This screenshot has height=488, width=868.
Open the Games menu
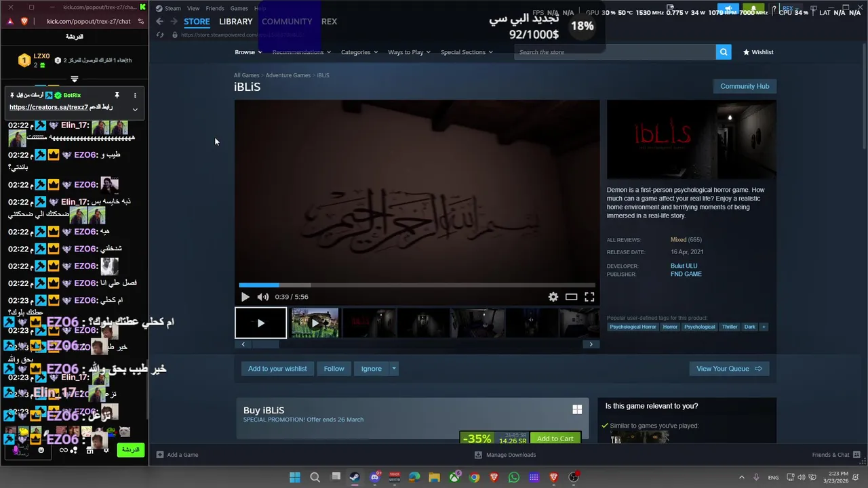pyautogui.click(x=239, y=8)
